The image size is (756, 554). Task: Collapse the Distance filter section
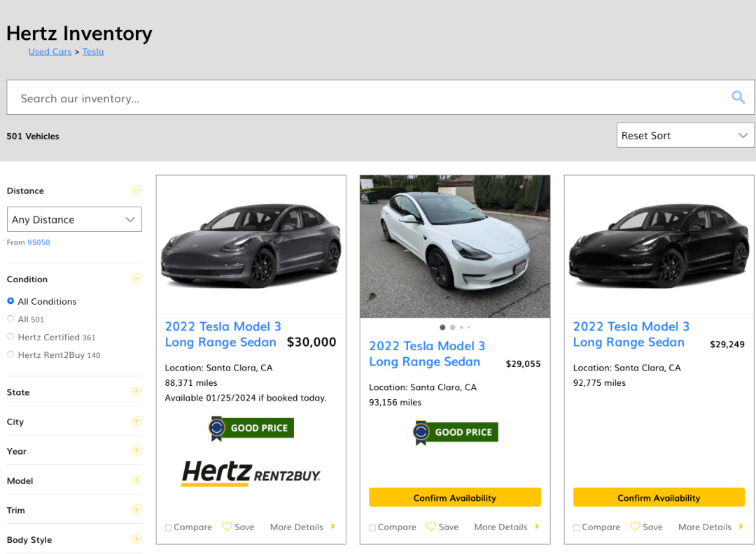point(136,190)
